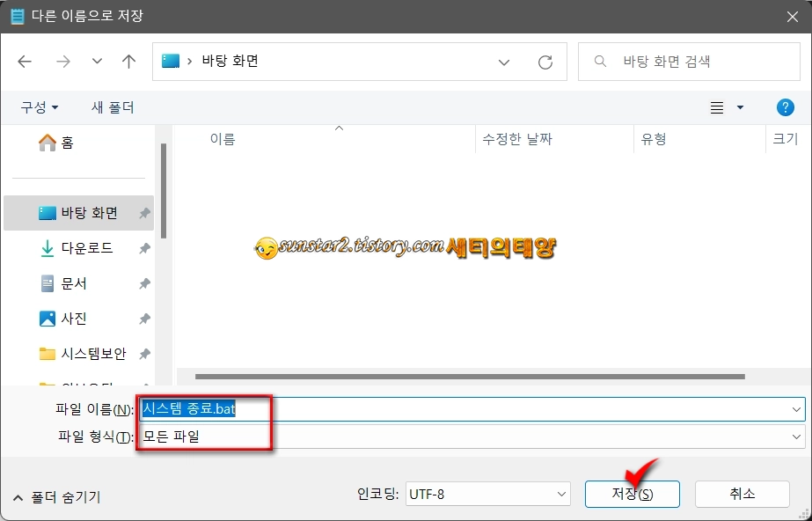Open the 사진 folder in the sidebar
The image size is (812, 521).
[x=63, y=319]
